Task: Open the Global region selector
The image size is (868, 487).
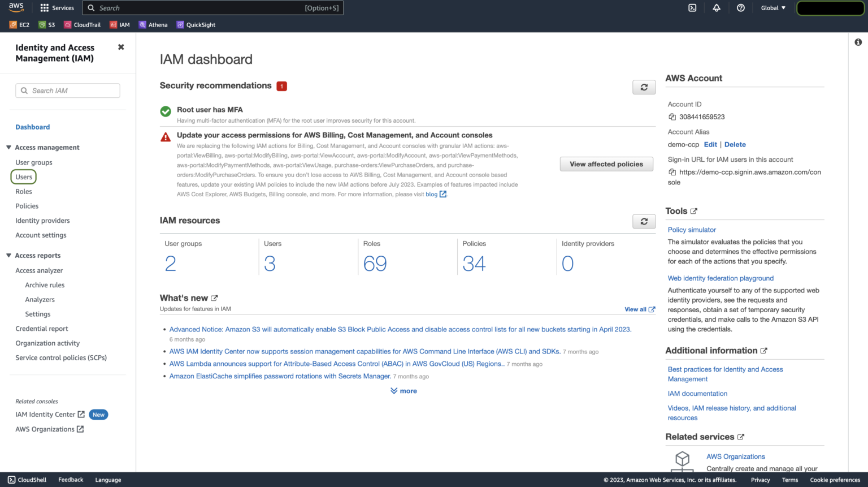Action: pyautogui.click(x=772, y=7)
